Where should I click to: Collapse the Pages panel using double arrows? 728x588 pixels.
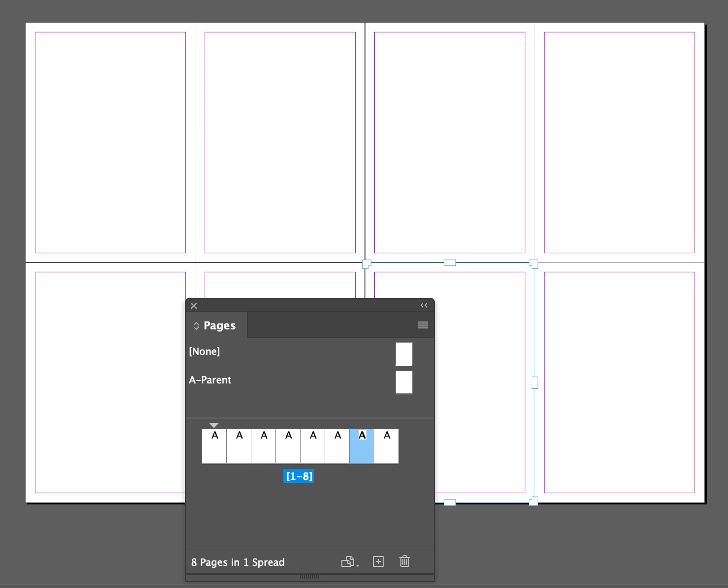pos(424,305)
